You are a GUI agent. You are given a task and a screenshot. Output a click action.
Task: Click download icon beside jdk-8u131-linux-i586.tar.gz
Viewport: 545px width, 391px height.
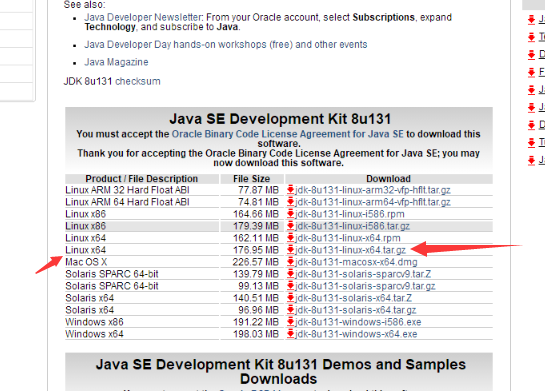(x=291, y=226)
